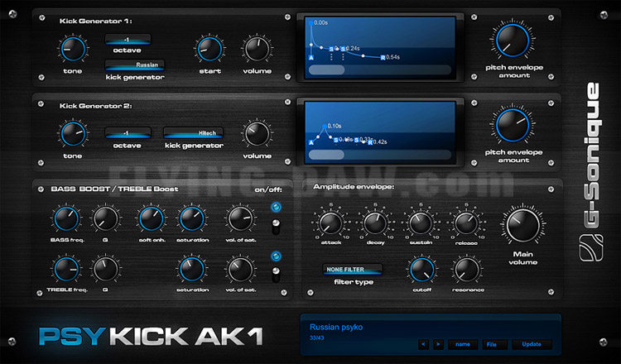621x364 pixels.
Task: Click the Q knob beside TREBLE freq.
Action: pos(105,269)
